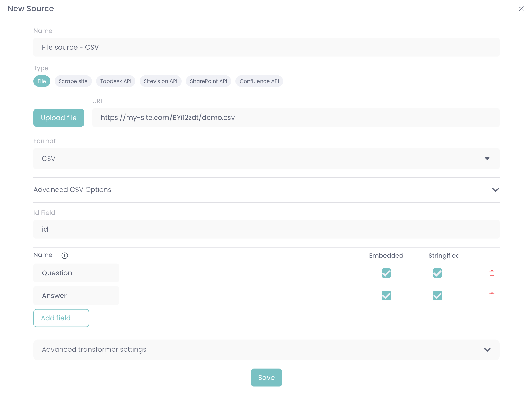The width and height of the screenshot is (532, 399).
Task: Expand Advanced CSV Options section
Action: click(266, 190)
